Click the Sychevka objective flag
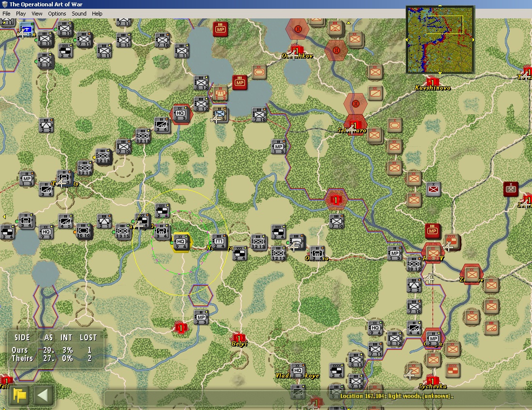This screenshot has height=410, width=532. (x=432, y=380)
